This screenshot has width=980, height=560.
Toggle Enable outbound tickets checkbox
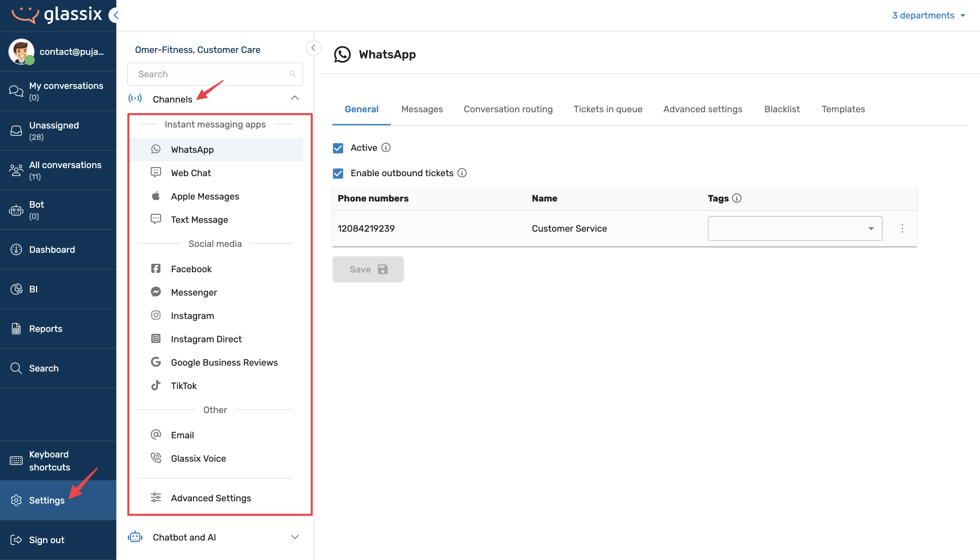click(338, 174)
